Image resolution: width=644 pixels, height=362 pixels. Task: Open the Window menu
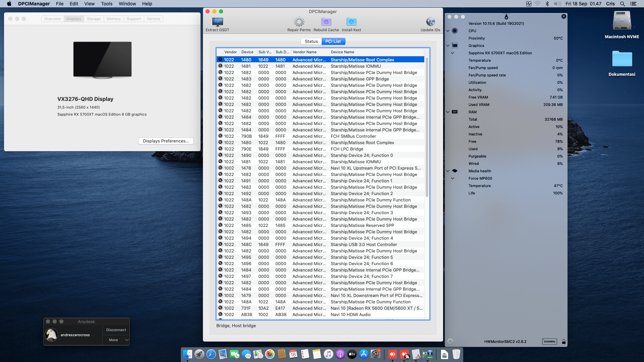[x=127, y=4]
